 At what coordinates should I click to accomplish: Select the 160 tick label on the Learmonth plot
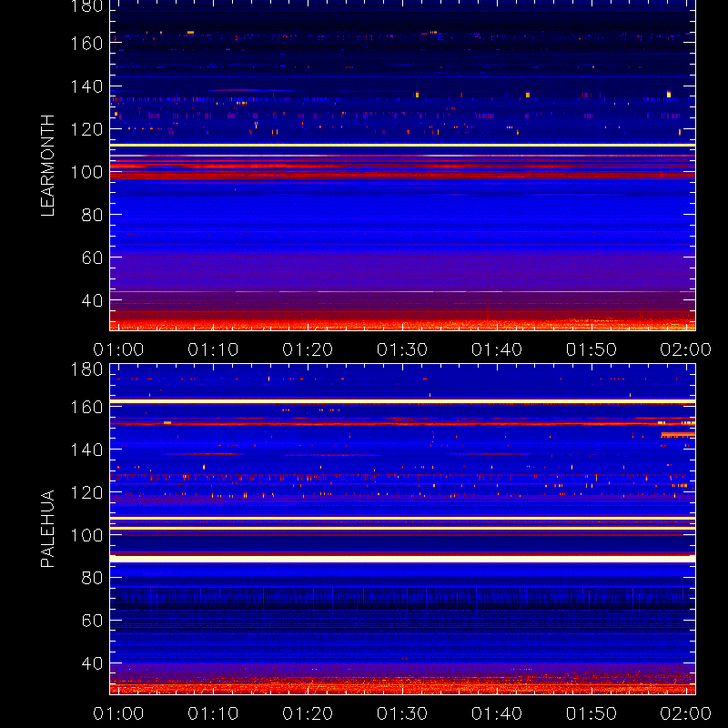pyautogui.click(x=86, y=44)
